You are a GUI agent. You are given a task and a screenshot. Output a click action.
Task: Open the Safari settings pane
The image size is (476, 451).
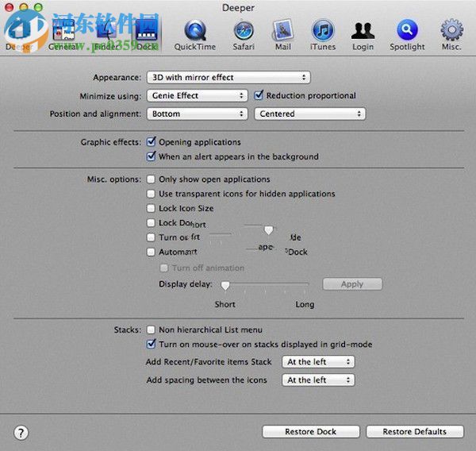(x=244, y=35)
